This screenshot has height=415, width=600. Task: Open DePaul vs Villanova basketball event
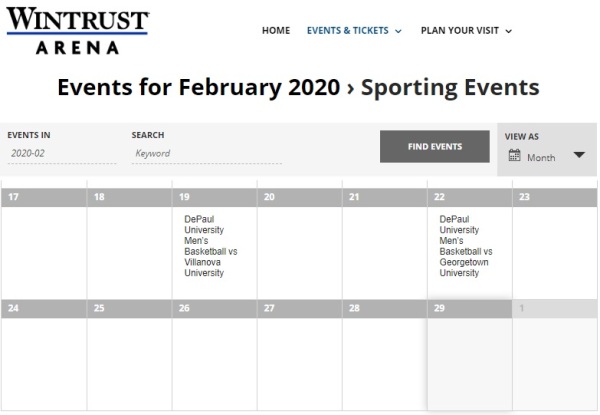click(211, 245)
